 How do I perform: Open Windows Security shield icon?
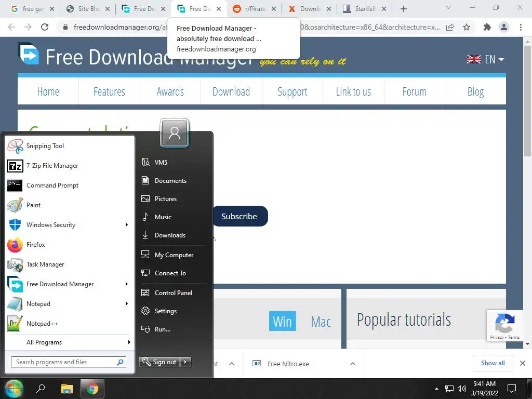(x=15, y=225)
